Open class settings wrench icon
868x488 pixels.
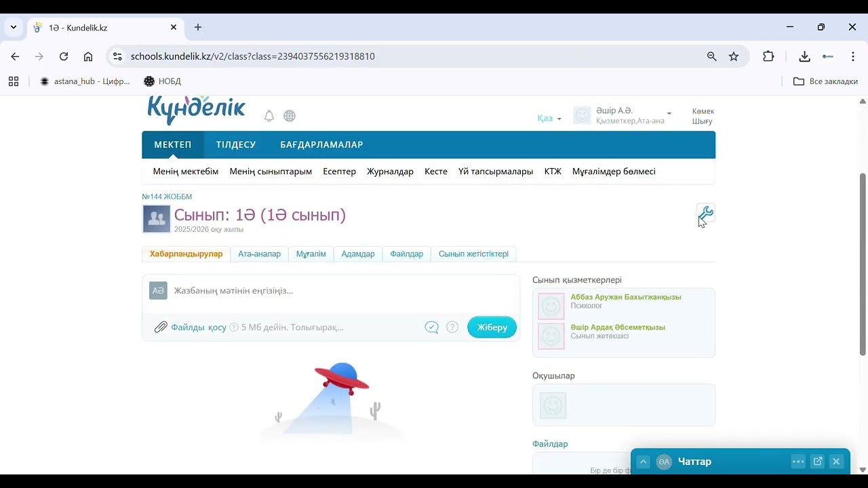tap(706, 213)
